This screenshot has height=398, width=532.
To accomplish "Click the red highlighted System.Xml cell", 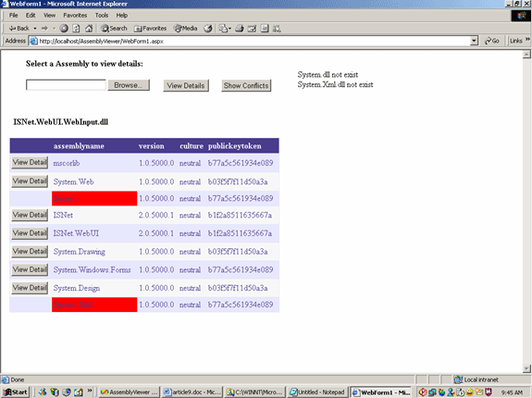I will pos(94,305).
